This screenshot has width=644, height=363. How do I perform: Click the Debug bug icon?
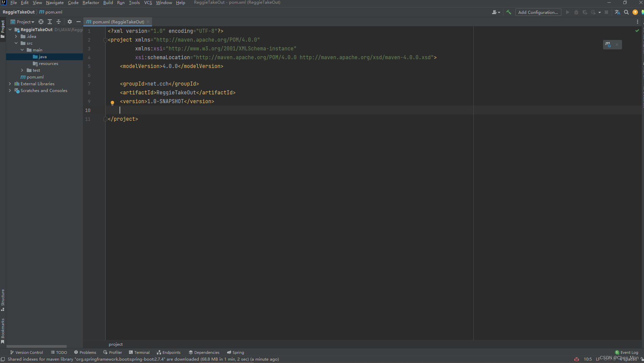tap(576, 12)
